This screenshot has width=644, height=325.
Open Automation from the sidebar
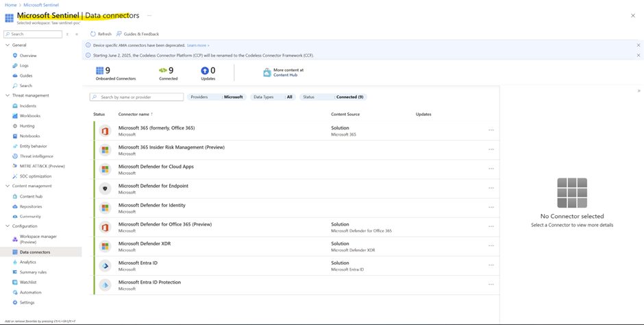(x=30, y=292)
